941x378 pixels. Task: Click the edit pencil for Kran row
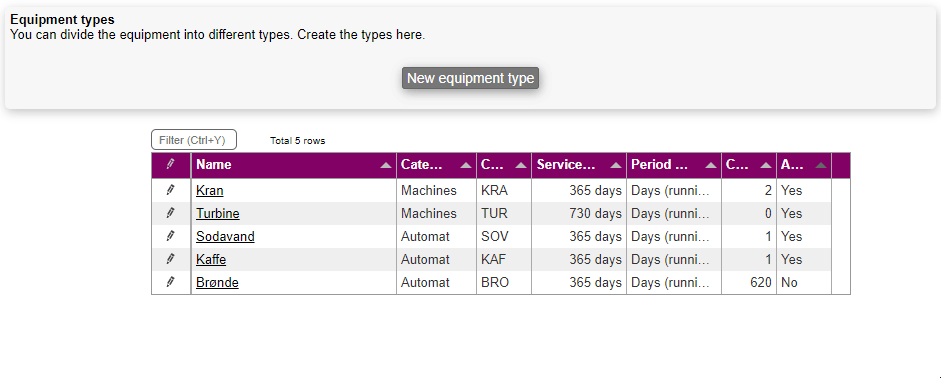point(170,190)
